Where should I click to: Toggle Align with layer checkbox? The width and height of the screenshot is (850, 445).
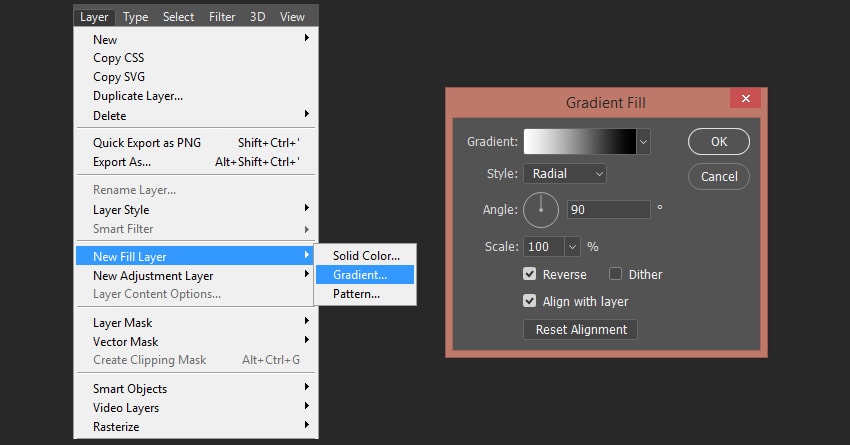click(x=530, y=301)
